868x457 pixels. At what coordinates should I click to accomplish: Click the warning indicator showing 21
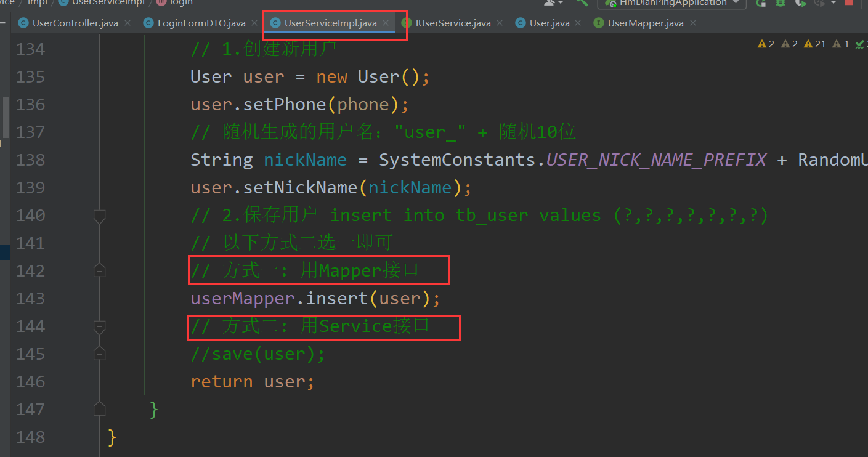(x=814, y=44)
